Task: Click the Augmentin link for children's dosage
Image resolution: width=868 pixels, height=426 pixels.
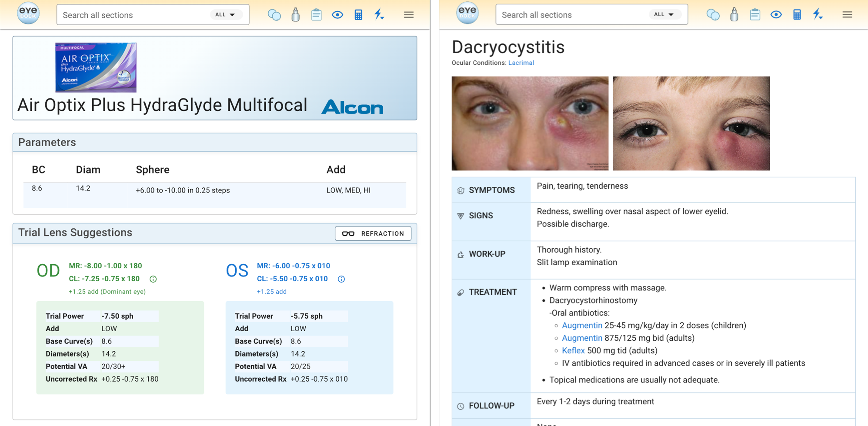Action: (582, 326)
